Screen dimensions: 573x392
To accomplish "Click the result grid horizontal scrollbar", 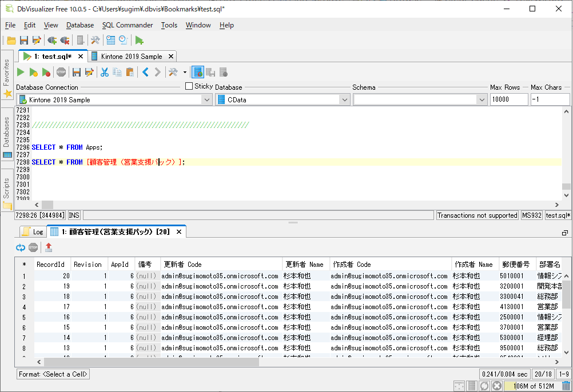I will [x=152, y=362].
